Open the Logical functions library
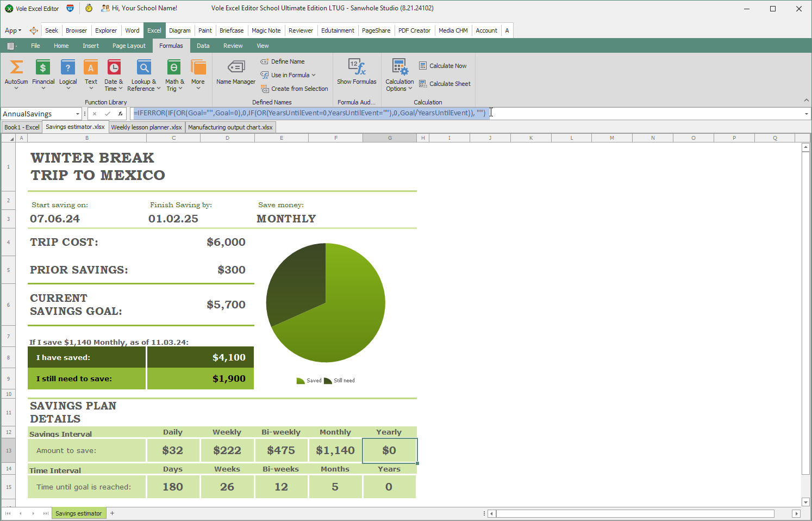812x521 pixels. [68, 75]
